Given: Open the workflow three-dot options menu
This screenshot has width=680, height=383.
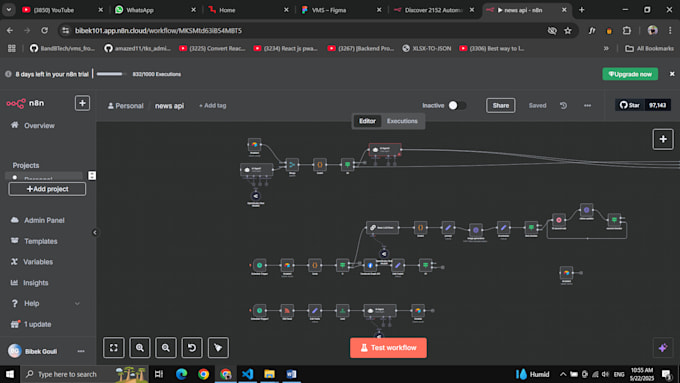Looking at the screenshot, I should [x=587, y=105].
